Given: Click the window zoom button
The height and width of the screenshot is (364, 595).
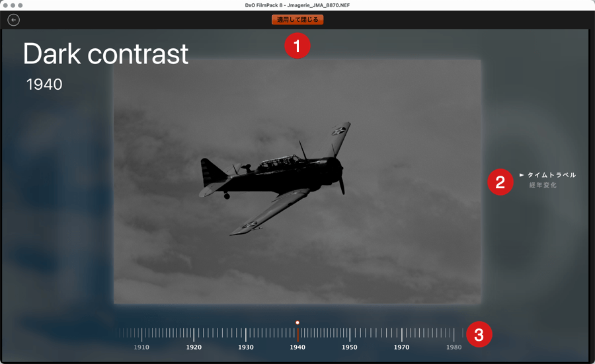Looking at the screenshot, I should coord(20,5).
